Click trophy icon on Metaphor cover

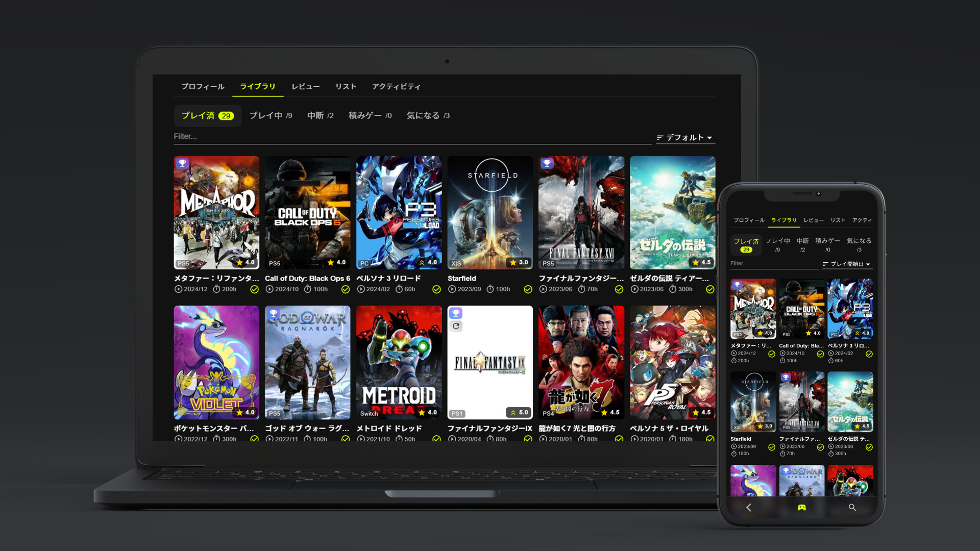(182, 163)
